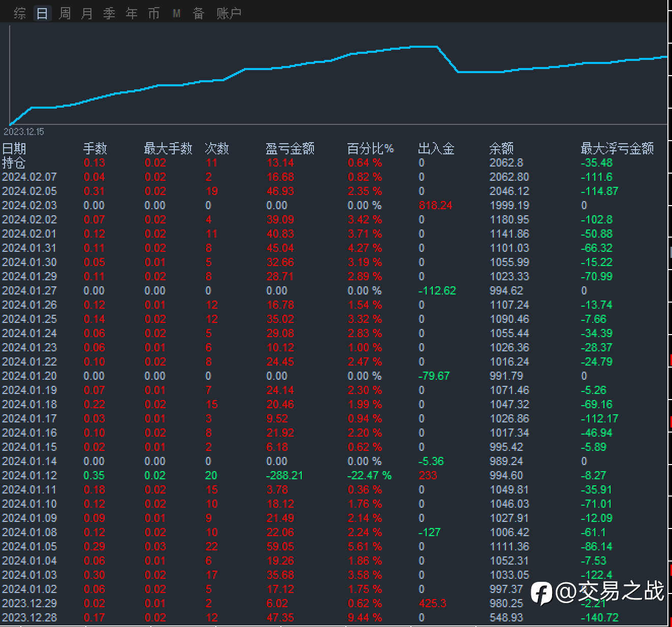Select the 2024.02.01 date row
The width and height of the screenshot is (672, 627).
29,234
